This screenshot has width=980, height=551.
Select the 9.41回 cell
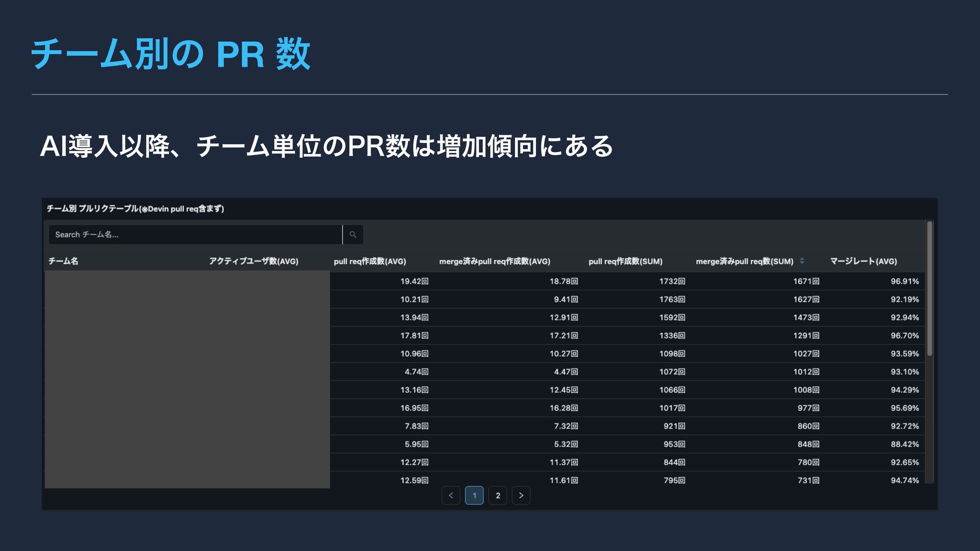pos(566,299)
